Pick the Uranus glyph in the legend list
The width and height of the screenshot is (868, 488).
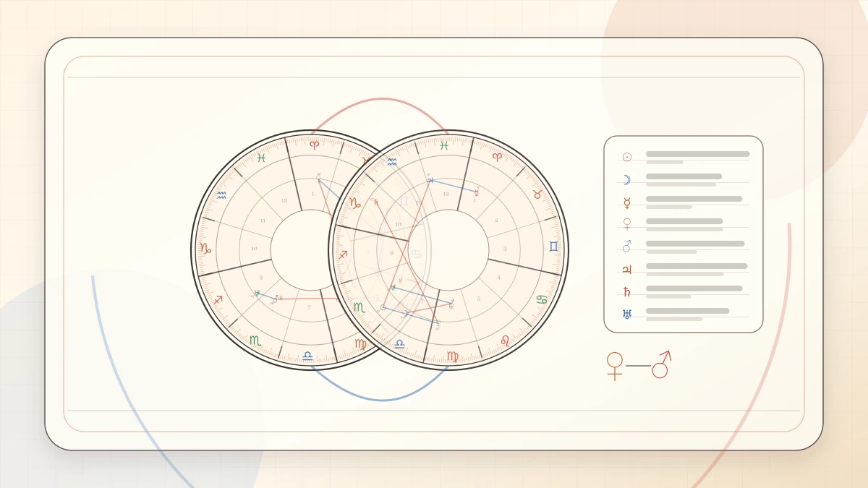pyautogui.click(x=627, y=314)
